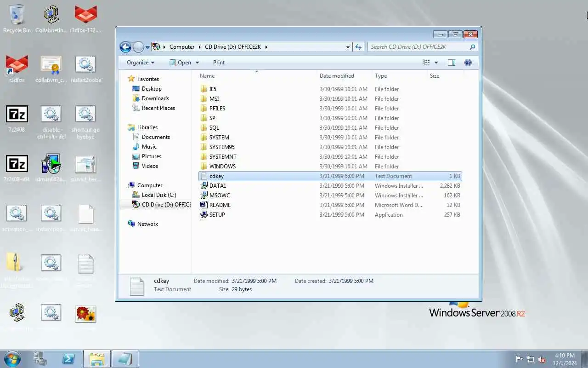
Task: Expand the arrow after Computer in address bar
Action: pos(200,47)
